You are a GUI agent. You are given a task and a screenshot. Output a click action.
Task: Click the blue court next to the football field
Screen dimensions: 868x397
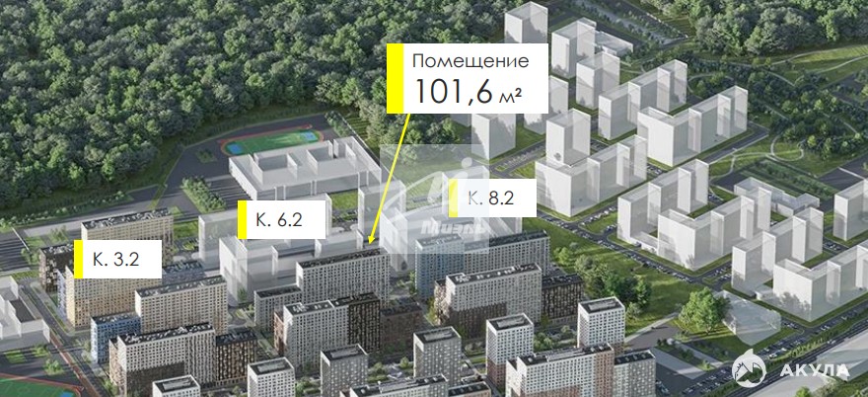coord(235,148)
